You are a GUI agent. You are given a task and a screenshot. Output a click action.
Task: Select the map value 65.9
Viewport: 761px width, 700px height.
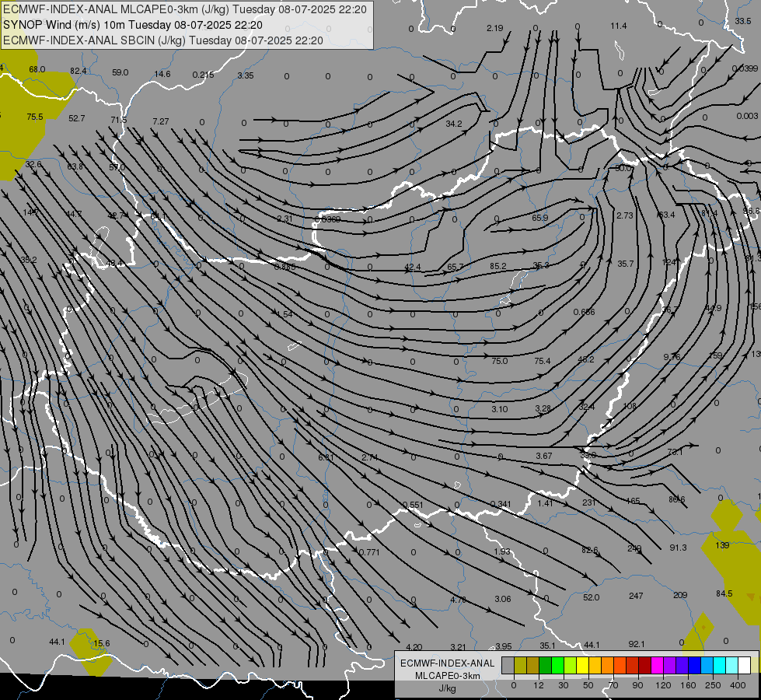(539, 218)
